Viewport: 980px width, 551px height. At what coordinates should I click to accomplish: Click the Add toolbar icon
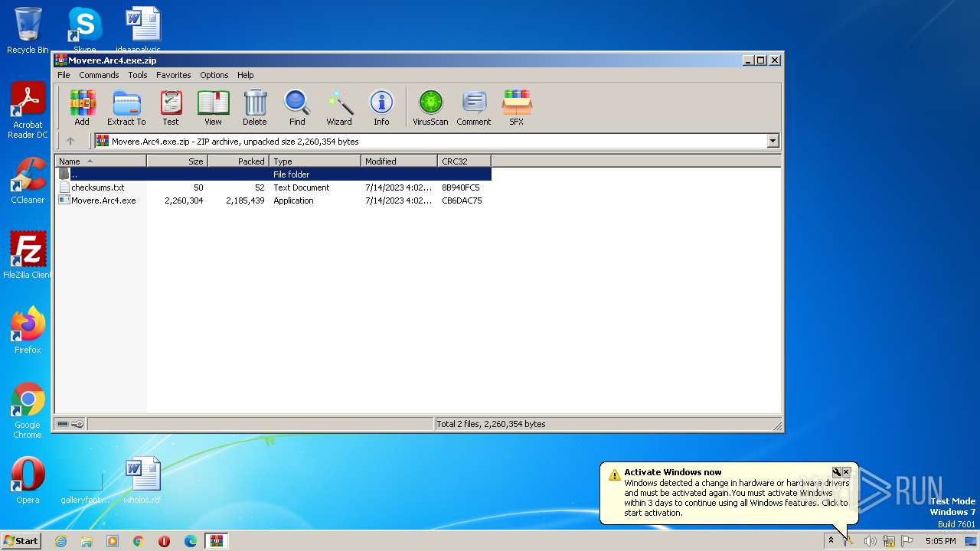[x=82, y=107]
